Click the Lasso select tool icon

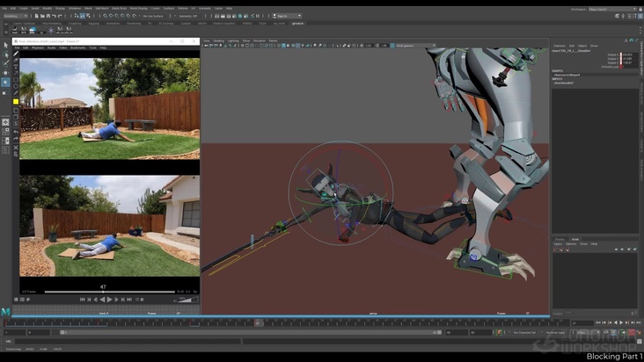coord(5,54)
